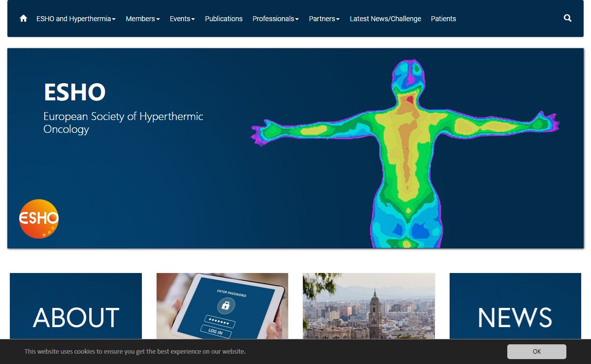Screen dimensions: 591x364
Task: Click the cookie notice message text
Action: point(135,351)
